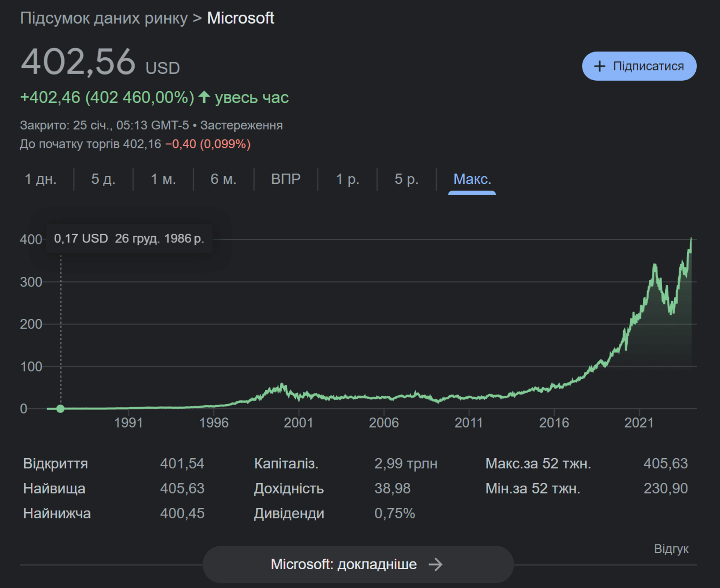Image resolution: width=720 pixels, height=588 pixels.
Task: Click the arrow icon next to Microsoft: докладніше
Action: pos(435,564)
